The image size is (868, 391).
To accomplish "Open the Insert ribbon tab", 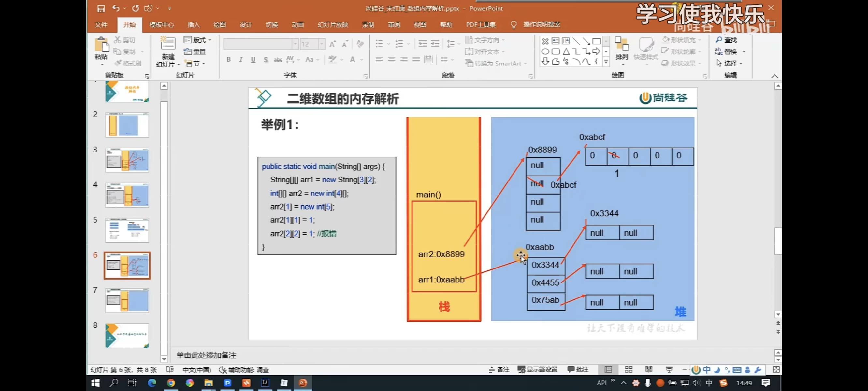I will tap(194, 25).
